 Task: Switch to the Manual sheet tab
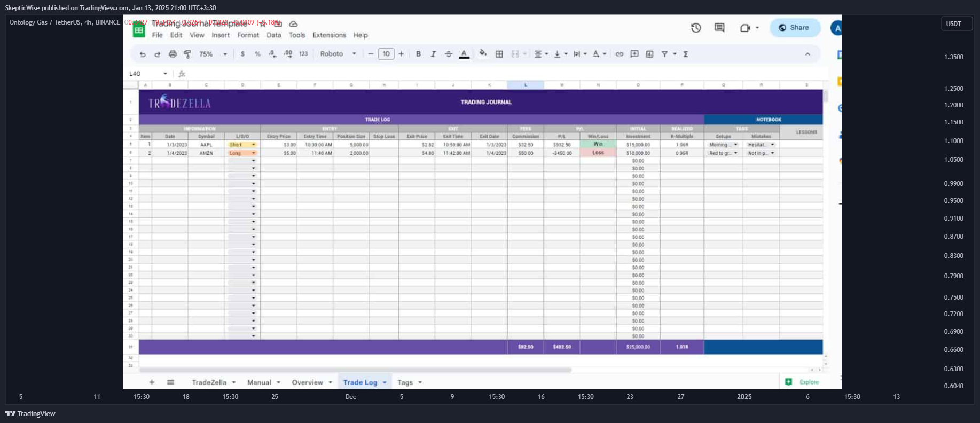[x=259, y=382]
